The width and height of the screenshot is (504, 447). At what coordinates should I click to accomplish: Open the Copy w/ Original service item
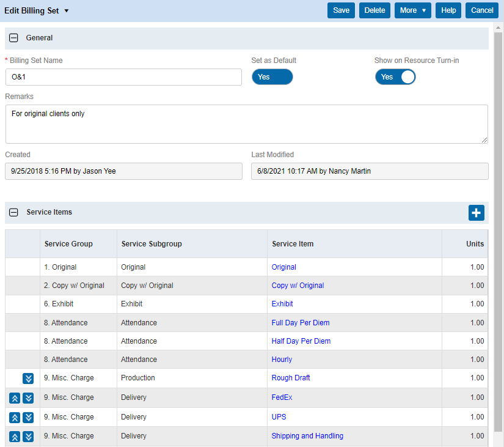coord(298,286)
